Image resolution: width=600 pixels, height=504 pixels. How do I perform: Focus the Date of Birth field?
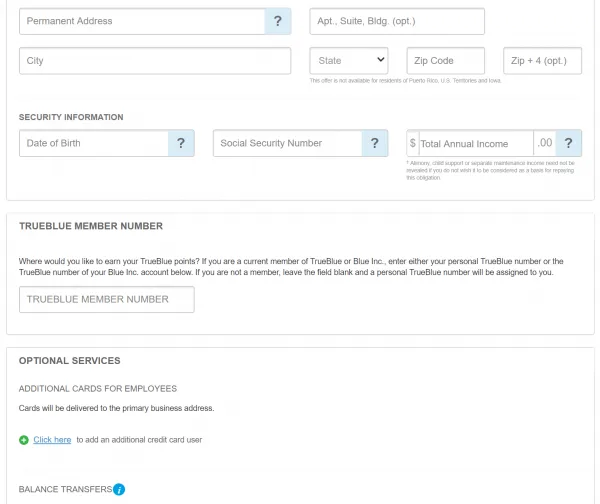(92, 143)
